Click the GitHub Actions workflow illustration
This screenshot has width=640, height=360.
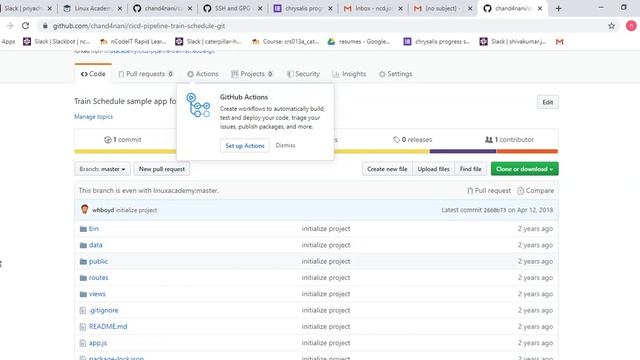coord(198,105)
